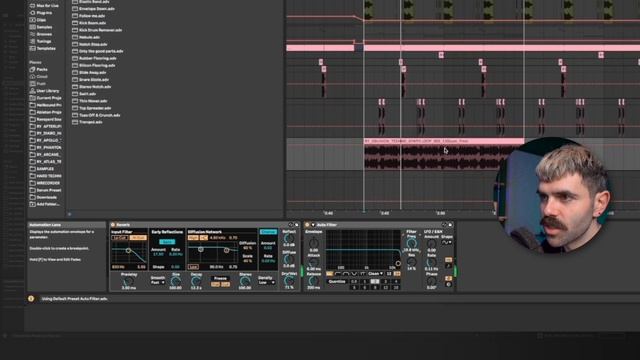Click Add Folder in browser Places
Screen dimensions: 640x360
coord(44,204)
